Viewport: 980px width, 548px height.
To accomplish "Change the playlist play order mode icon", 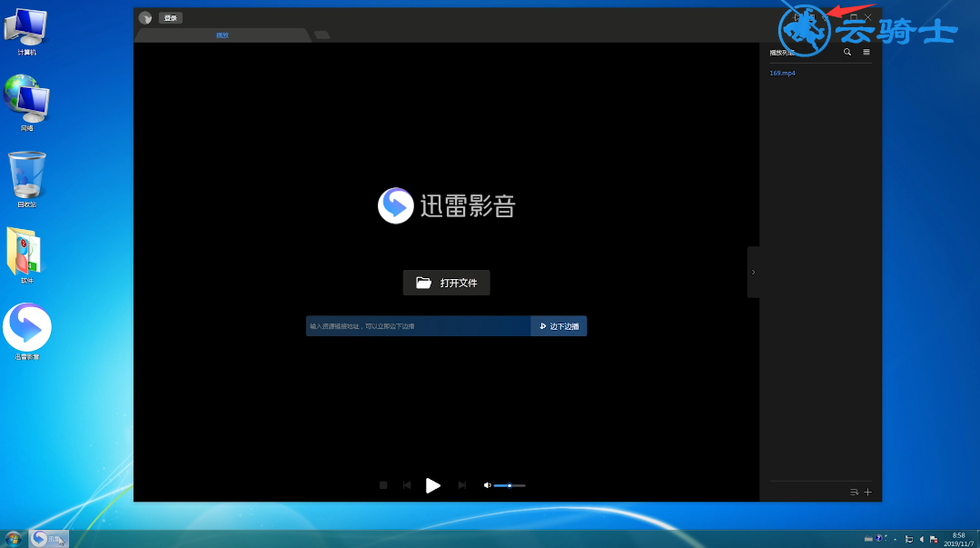I will [x=854, y=493].
